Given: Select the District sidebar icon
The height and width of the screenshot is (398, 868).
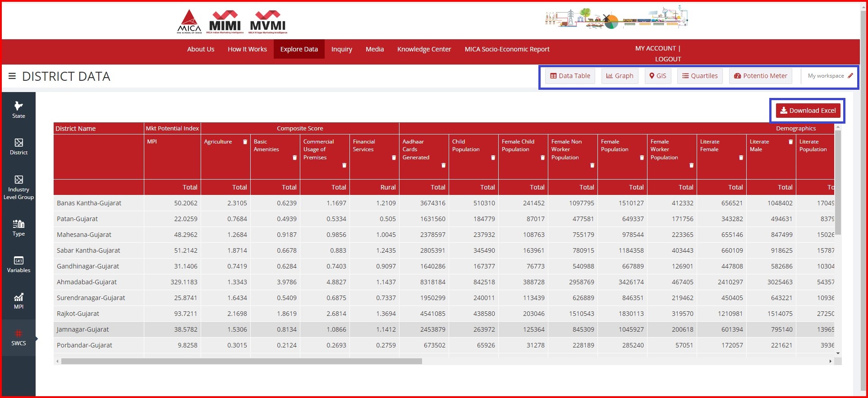Looking at the screenshot, I should pos(18,147).
